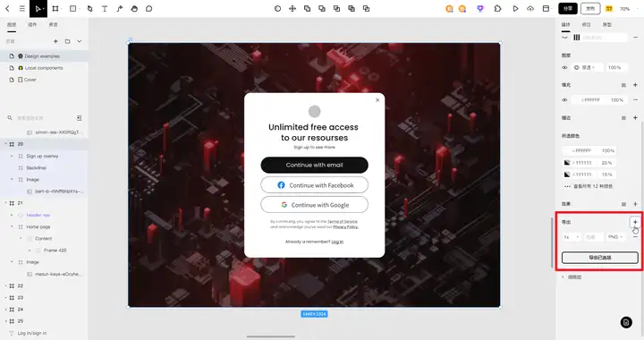This screenshot has width=644, height=340.
Task: Toggle layer visibility eye beside the blend mode
Action: 564,67
